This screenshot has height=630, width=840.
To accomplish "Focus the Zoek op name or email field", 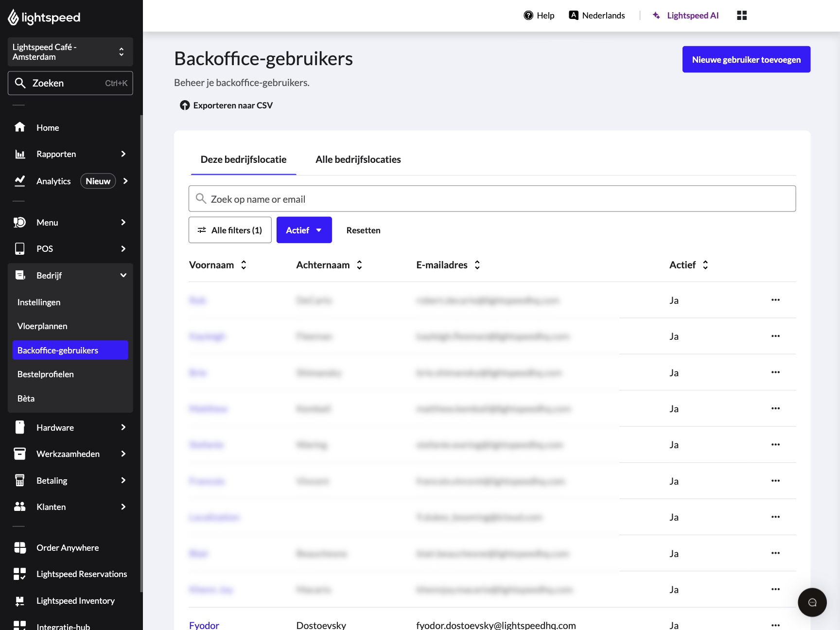I will pos(492,199).
